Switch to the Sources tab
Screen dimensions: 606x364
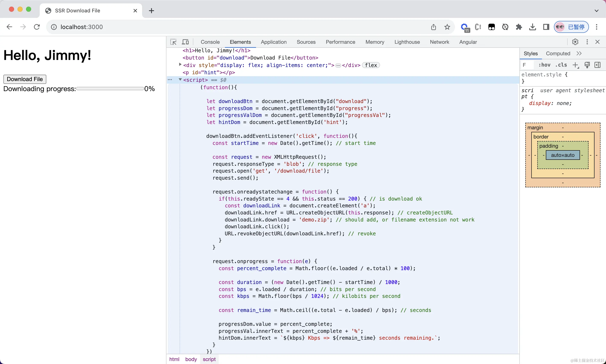pos(306,42)
